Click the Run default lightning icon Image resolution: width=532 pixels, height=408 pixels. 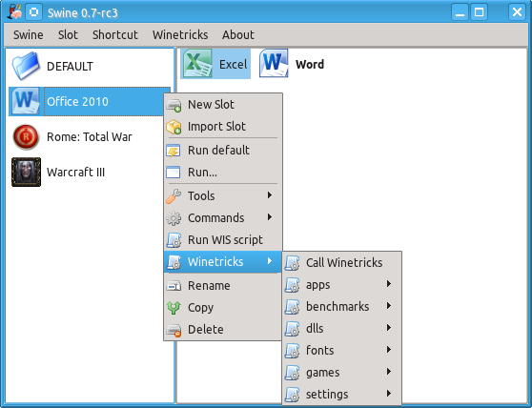point(174,151)
